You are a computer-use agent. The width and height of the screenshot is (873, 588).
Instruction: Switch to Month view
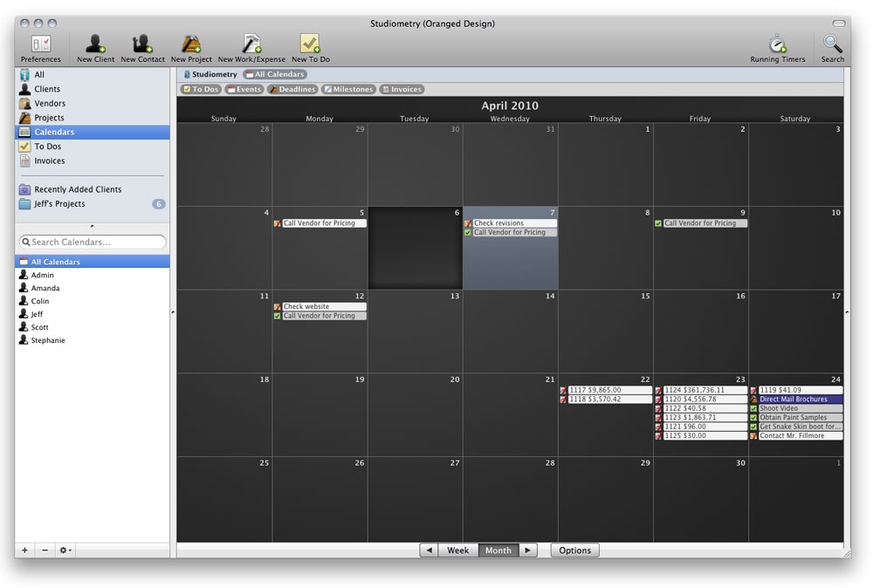click(498, 550)
